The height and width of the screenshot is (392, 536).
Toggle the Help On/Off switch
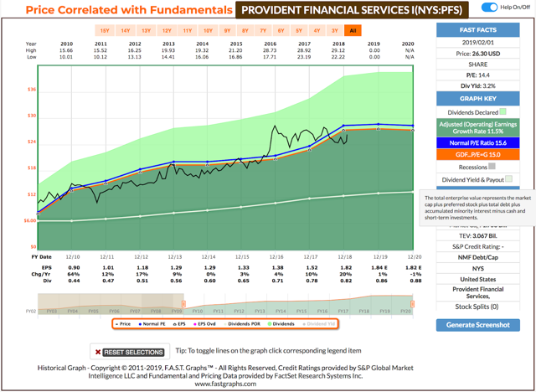(489, 8)
